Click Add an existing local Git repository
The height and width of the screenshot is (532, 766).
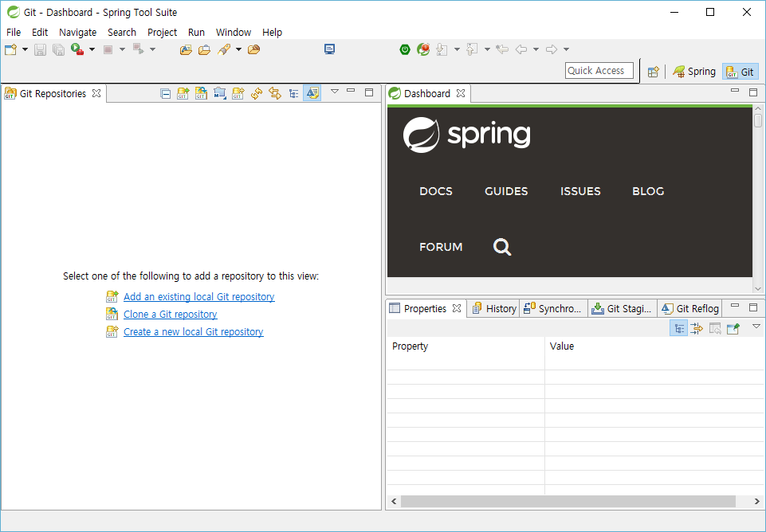tap(198, 297)
